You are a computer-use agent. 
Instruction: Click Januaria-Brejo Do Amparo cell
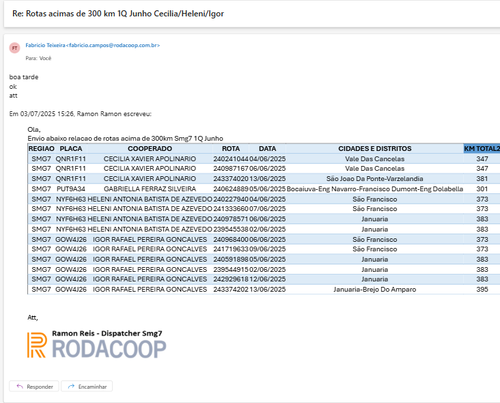[375, 290]
